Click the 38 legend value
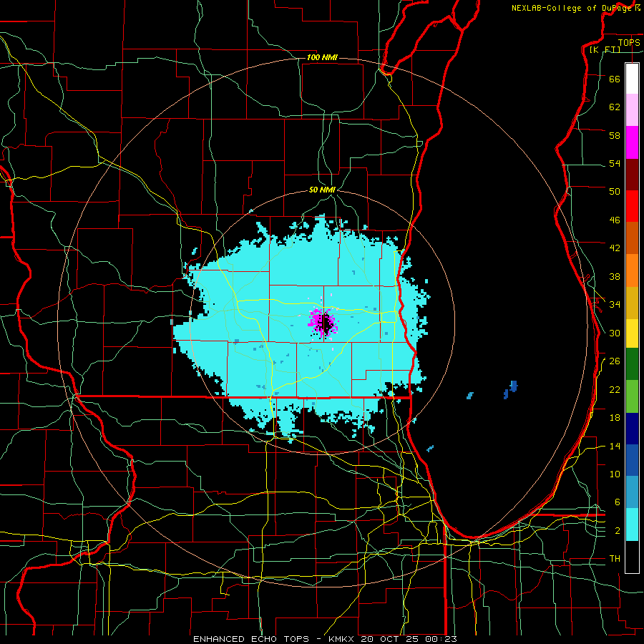The width and height of the screenshot is (644, 644). click(x=615, y=276)
